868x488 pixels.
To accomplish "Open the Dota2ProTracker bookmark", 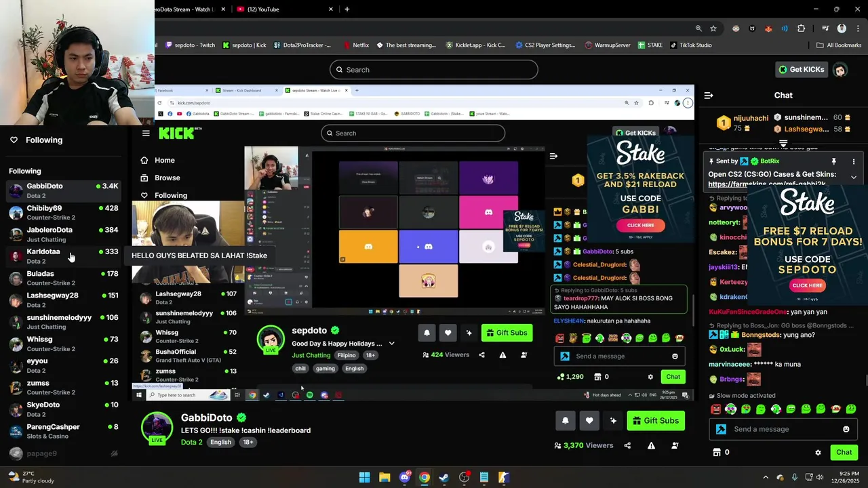I will pos(302,45).
